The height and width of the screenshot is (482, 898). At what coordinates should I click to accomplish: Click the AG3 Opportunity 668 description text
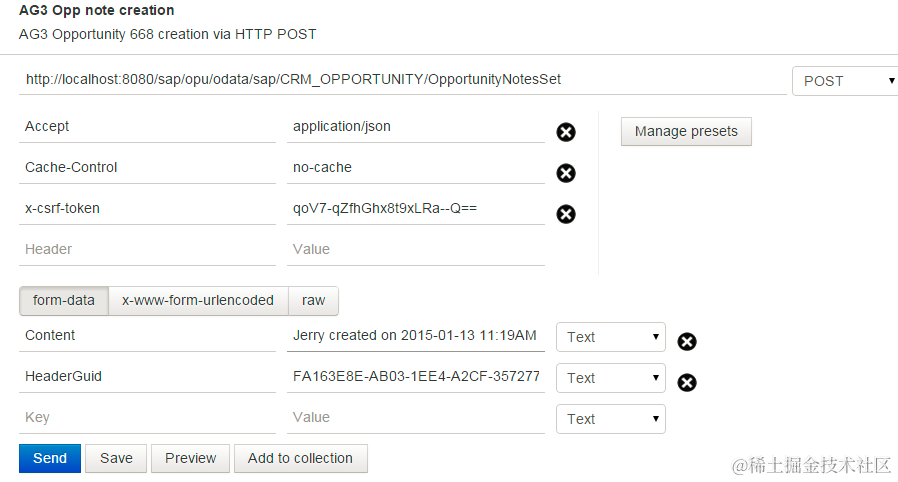click(167, 34)
